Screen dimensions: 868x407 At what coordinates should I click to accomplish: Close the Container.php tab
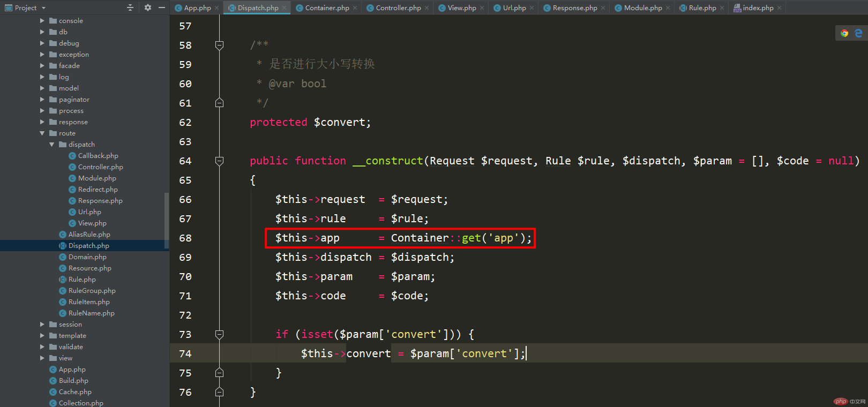[x=355, y=8]
